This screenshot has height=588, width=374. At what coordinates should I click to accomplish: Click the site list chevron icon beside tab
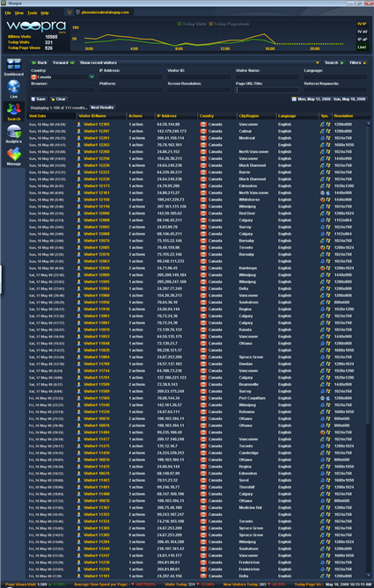pyautogui.click(x=70, y=12)
